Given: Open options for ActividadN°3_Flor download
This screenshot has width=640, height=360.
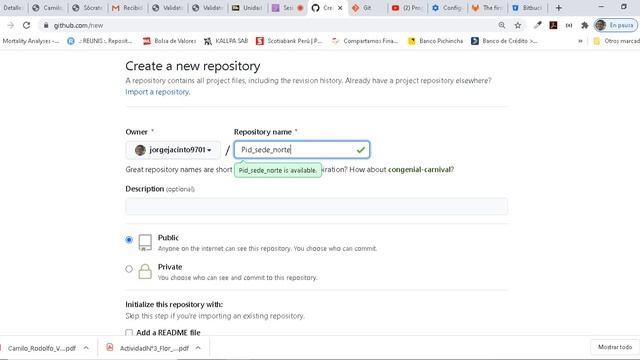Looking at the screenshot, I should [198, 348].
